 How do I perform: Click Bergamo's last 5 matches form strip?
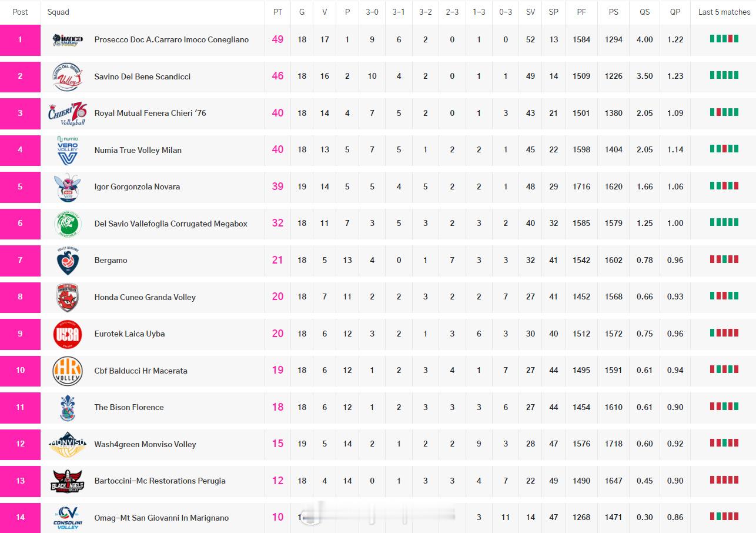pos(724,259)
